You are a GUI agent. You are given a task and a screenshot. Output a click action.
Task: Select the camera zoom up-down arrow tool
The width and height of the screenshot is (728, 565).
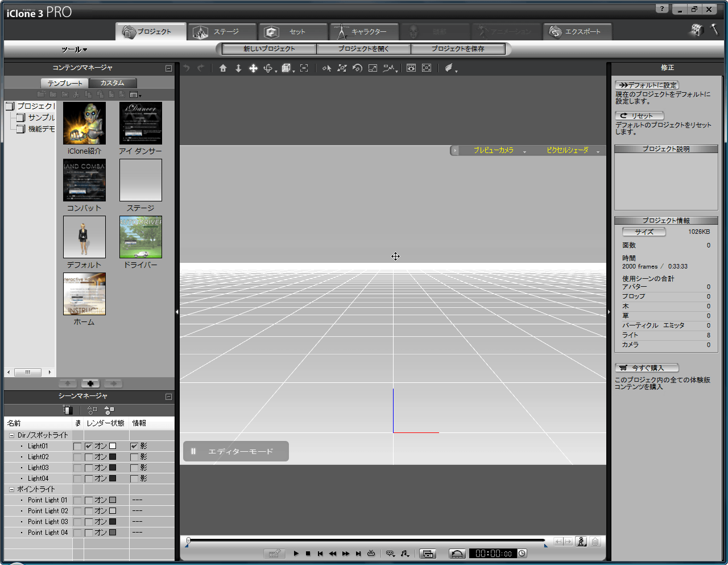(x=238, y=68)
